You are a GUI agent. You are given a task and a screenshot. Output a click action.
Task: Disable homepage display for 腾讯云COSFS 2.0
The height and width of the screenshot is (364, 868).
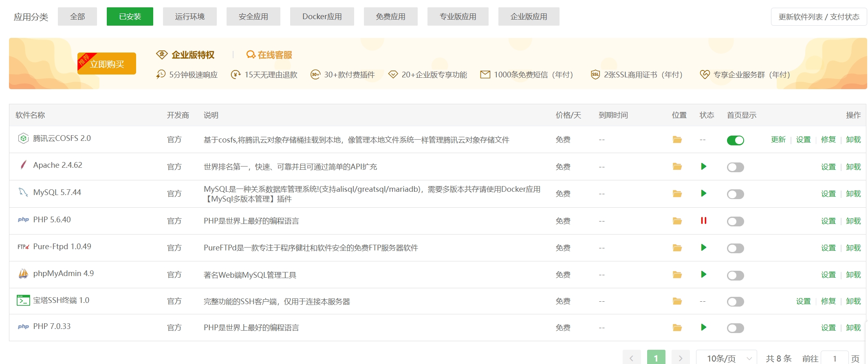(x=735, y=140)
